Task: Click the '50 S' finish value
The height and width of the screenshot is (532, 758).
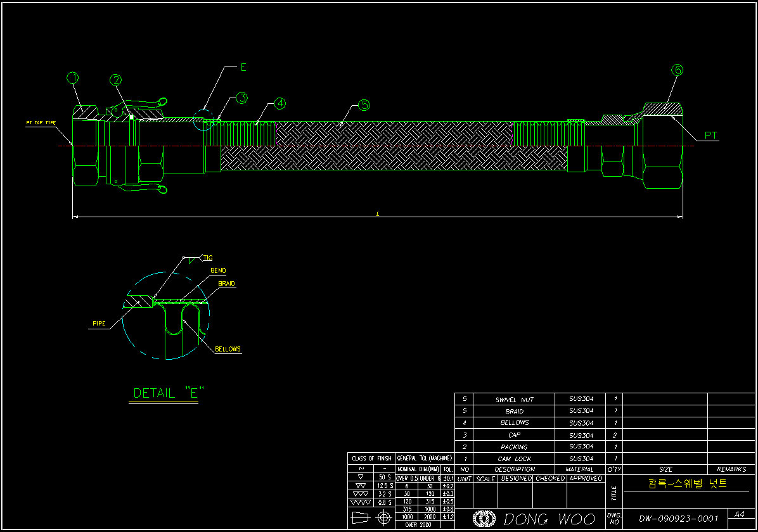Action: 385,477
